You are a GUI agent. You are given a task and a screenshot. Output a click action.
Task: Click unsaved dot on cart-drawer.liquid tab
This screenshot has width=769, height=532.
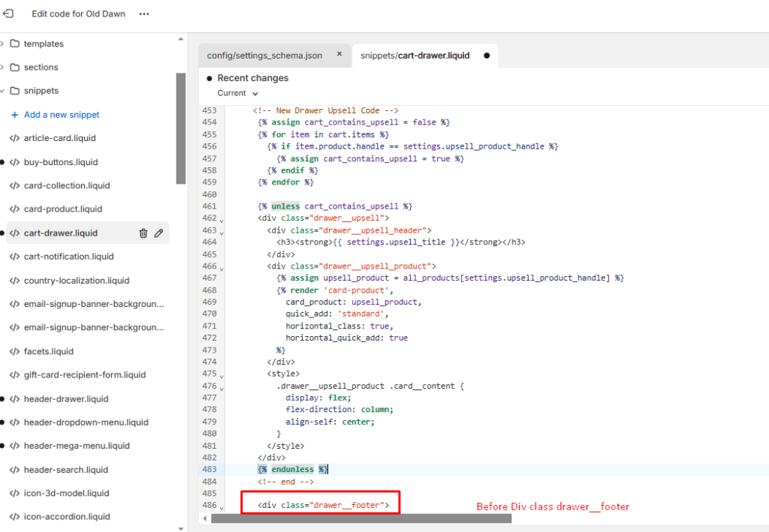tap(487, 56)
